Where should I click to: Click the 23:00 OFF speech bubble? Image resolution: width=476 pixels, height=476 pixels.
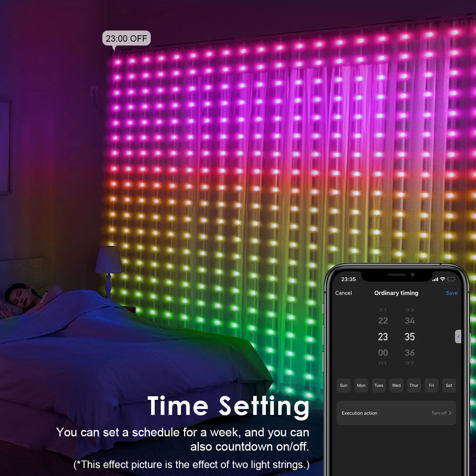click(126, 38)
